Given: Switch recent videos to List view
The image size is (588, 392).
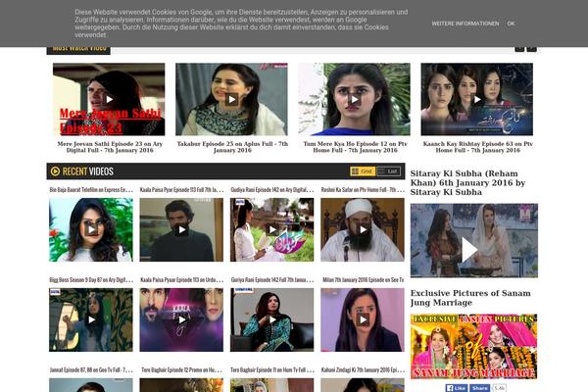Looking at the screenshot, I should pos(388,171).
